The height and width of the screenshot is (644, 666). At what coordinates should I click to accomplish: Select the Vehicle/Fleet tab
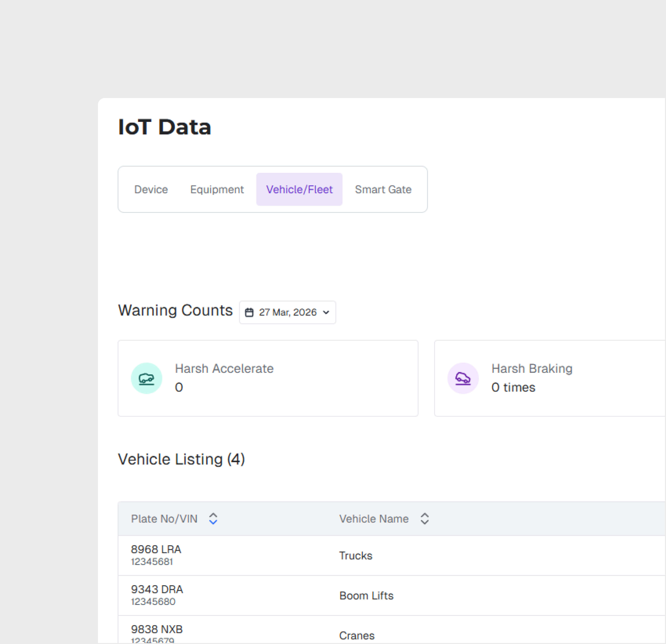[x=299, y=189]
